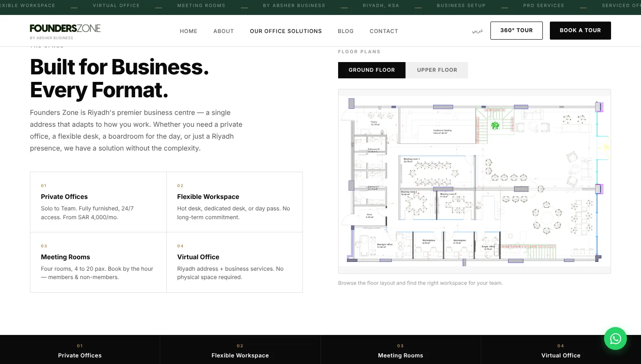
Task: Click the caption "Browse the floor layout and find..."
Action: (420, 283)
